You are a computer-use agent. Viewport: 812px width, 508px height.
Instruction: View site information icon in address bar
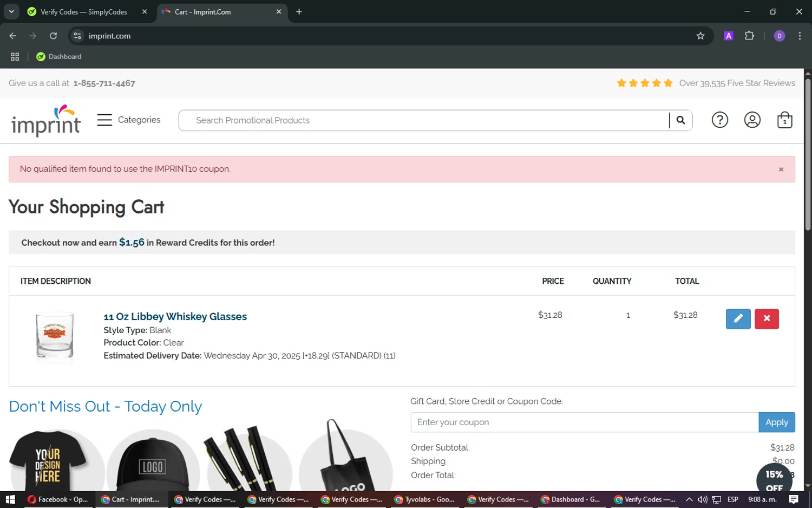[x=77, y=36]
